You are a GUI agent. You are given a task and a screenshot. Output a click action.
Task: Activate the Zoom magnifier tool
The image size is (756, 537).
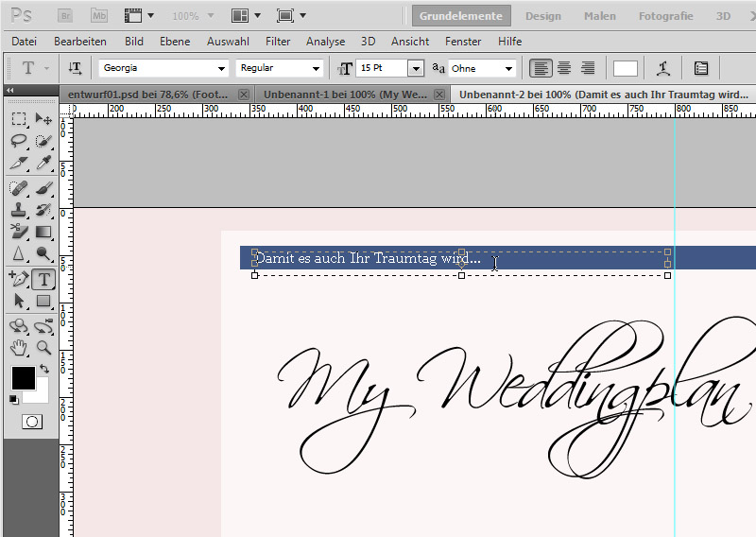pyautogui.click(x=43, y=347)
